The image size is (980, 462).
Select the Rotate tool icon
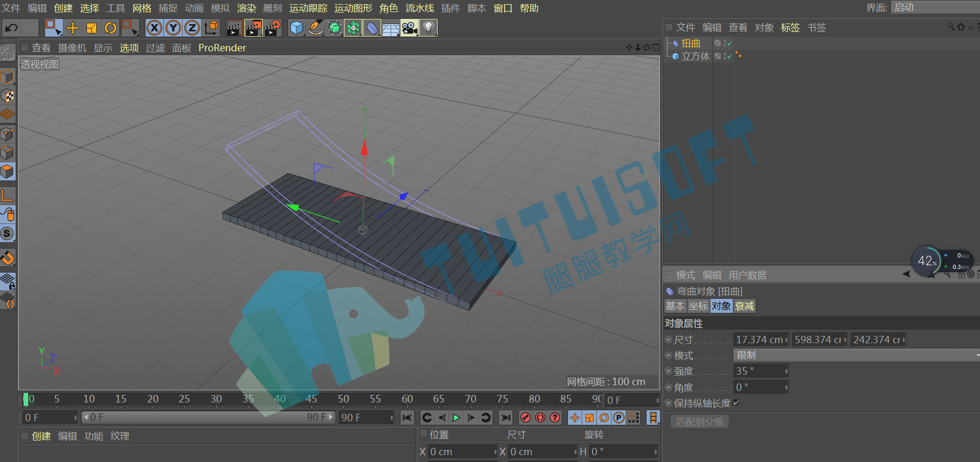[110, 28]
